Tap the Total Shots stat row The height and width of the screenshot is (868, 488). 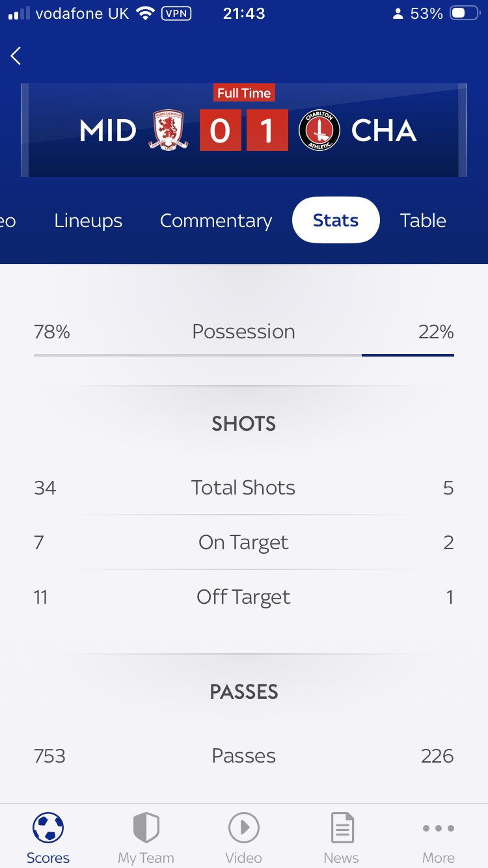244,488
